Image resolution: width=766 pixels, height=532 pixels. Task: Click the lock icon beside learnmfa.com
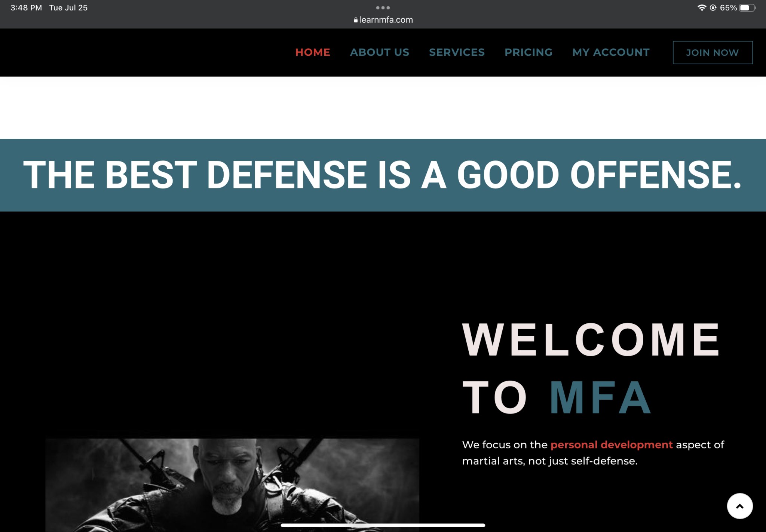click(x=355, y=20)
